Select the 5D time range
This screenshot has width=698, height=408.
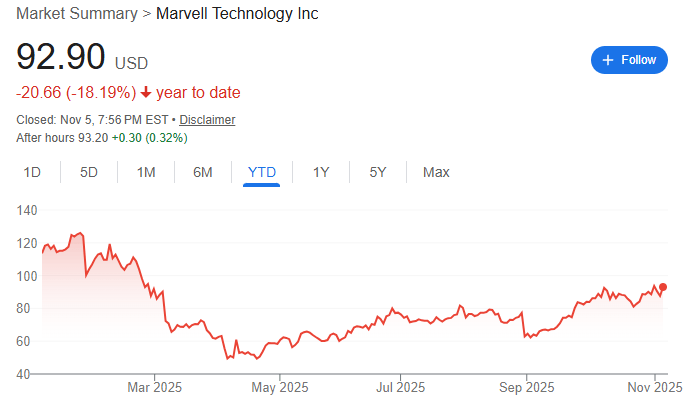tap(89, 172)
